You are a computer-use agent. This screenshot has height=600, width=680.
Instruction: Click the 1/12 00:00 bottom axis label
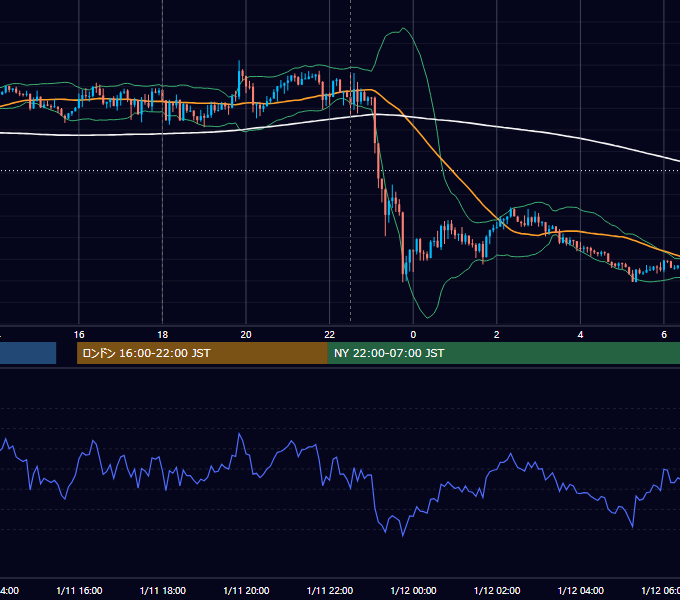click(x=413, y=590)
